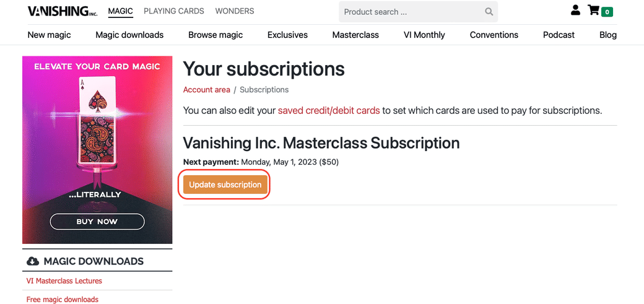Image resolution: width=644 pixels, height=304 pixels.
Task: Focus the Product search field
Action: [x=412, y=12]
